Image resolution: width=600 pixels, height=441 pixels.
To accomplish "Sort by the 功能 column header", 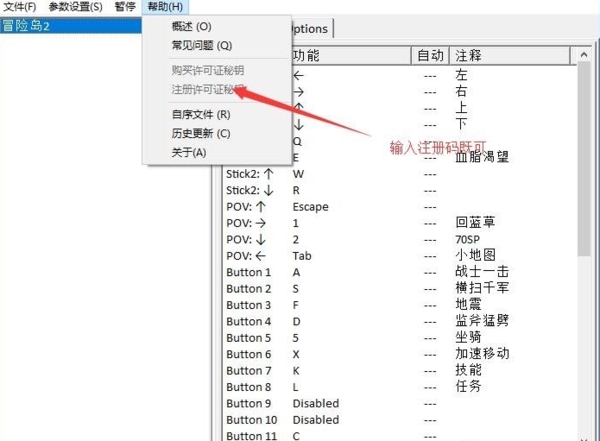I will tap(351, 56).
